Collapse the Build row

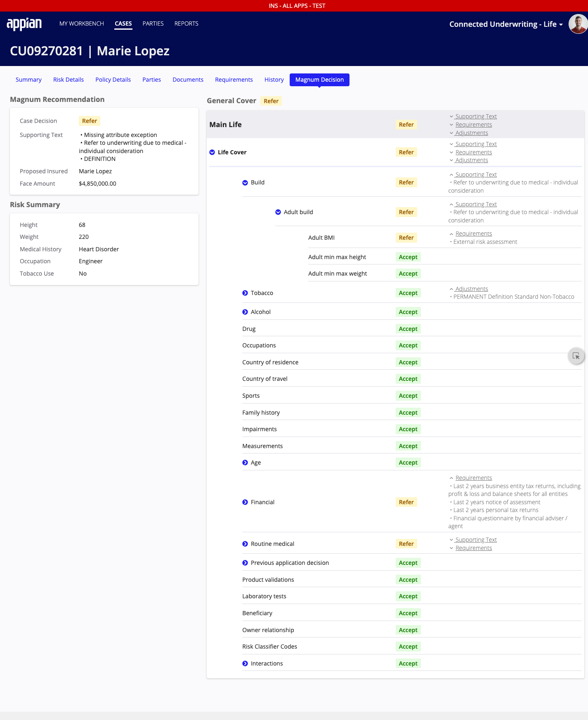point(245,182)
